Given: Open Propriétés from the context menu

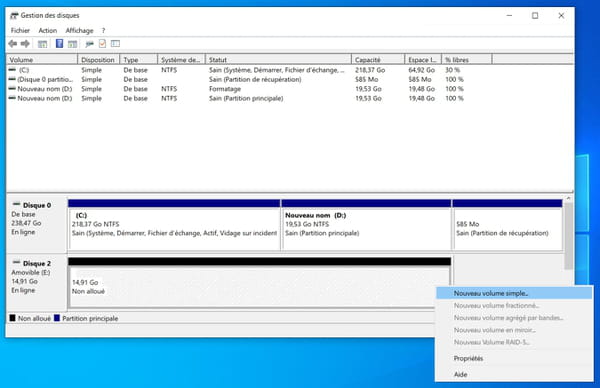Looking at the screenshot, I should pos(514,359).
